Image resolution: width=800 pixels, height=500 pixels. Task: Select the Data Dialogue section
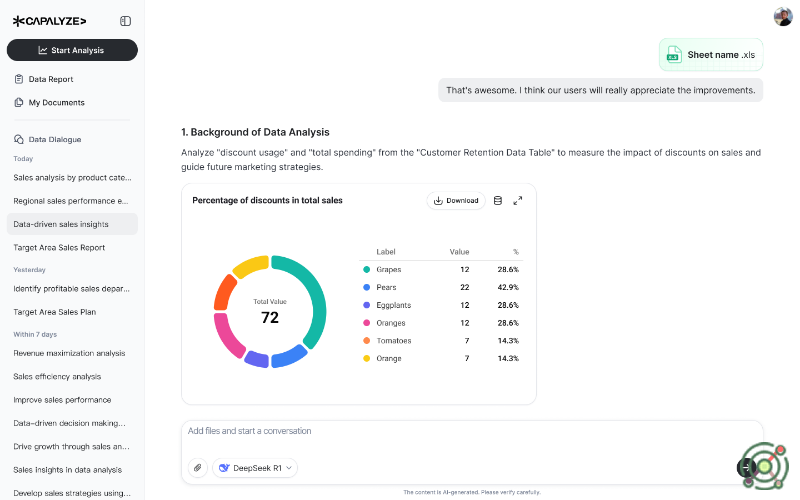(x=55, y=139)
